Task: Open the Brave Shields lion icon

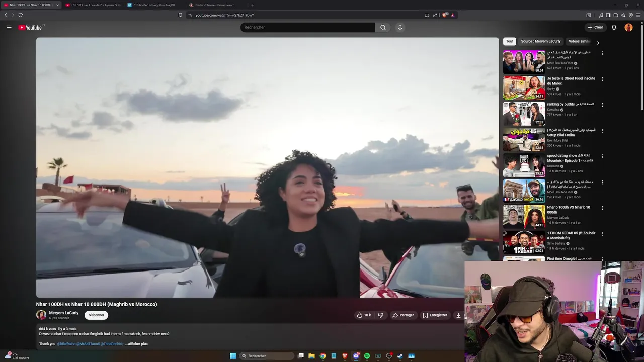Action: [445, 15]
